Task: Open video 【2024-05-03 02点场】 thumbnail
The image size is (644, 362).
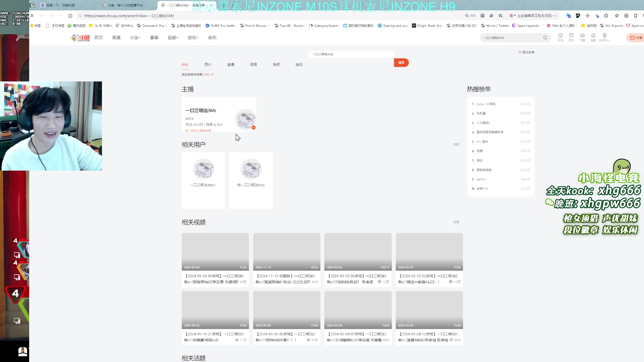Action: 429,252
